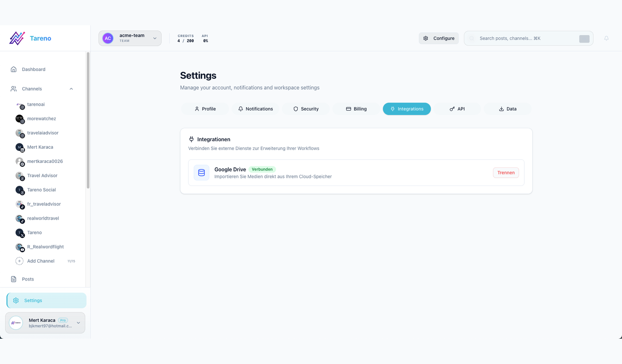Open the Security tab
This screenshot has width=622, height=364.
pyautogui.click(x=306, y=109)
